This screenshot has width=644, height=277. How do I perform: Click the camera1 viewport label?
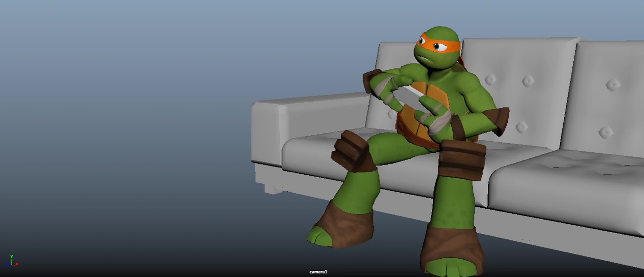coord(318,272)
